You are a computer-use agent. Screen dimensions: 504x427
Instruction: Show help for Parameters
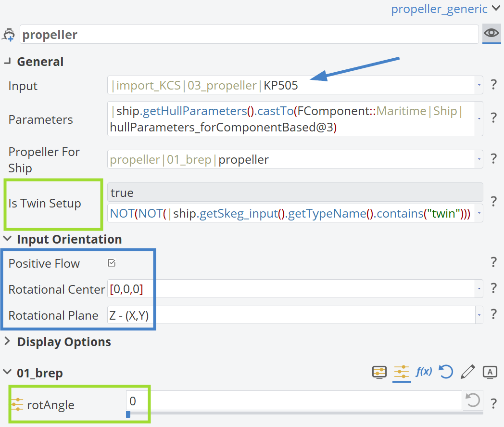494,117
